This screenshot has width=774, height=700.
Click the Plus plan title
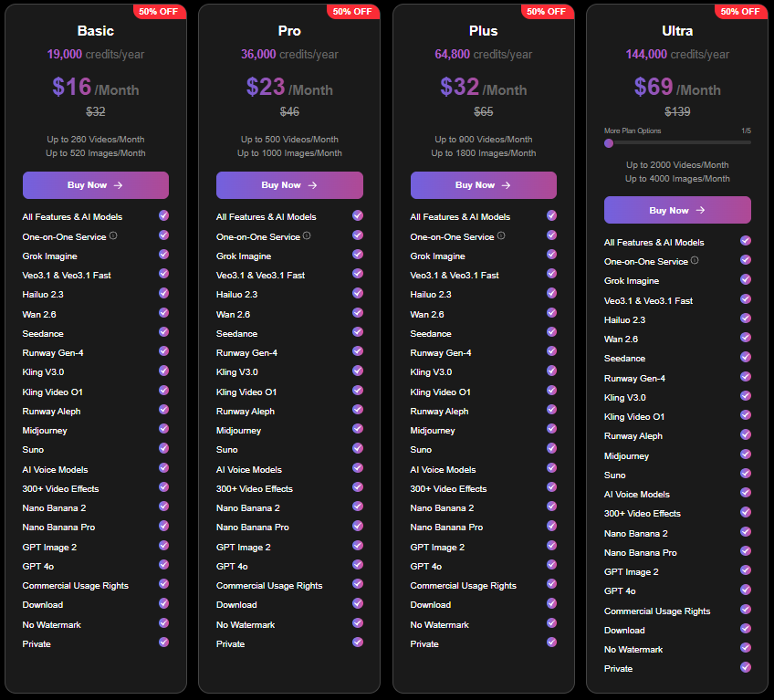point(484,31)
